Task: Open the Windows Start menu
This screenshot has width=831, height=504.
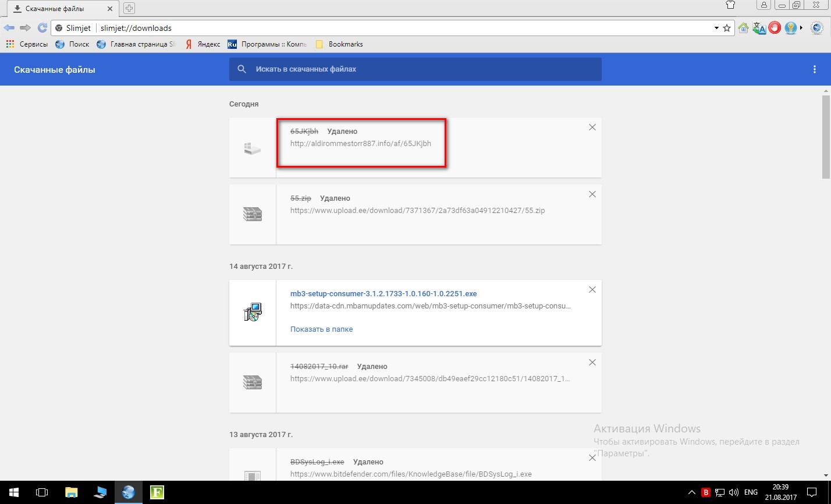Action: click(x=14, y=492)
